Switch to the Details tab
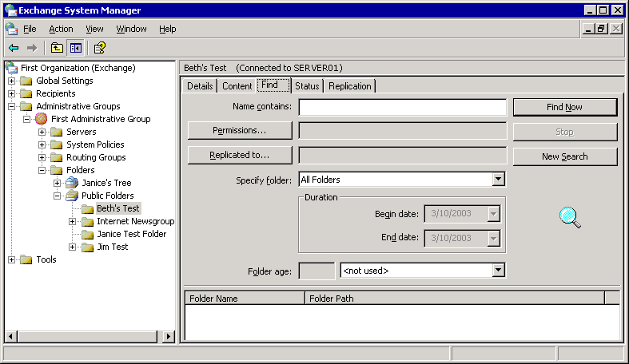The width and height of the screenshot is (629, 364). [x=200, y=86]
